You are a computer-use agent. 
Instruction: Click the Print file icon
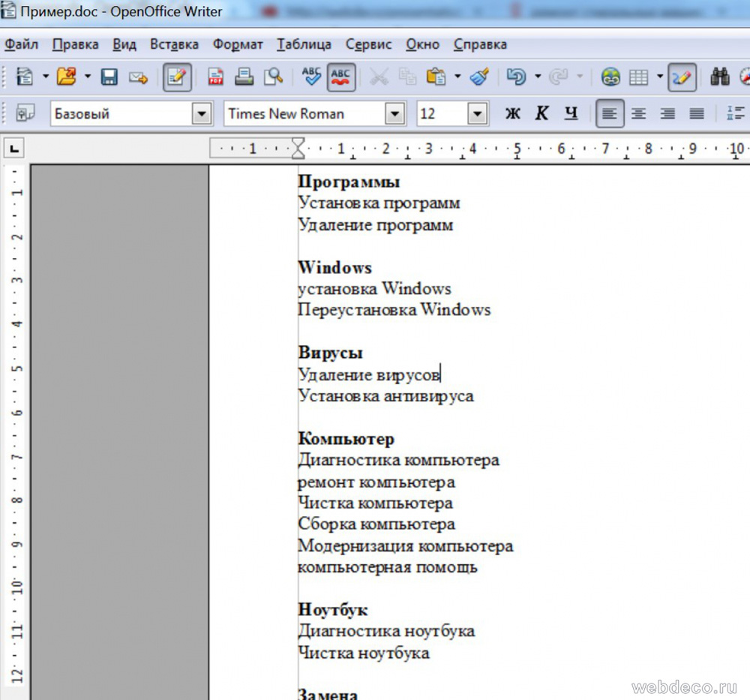click(244, 77)
